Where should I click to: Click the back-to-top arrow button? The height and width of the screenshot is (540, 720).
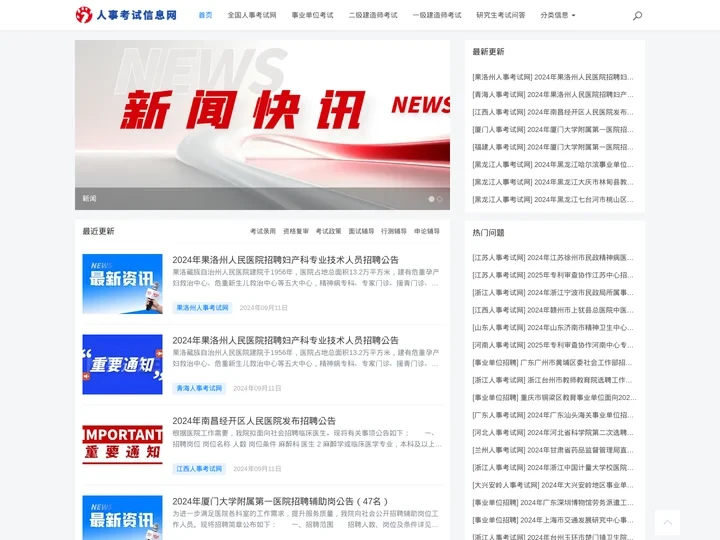coord(667,522)
